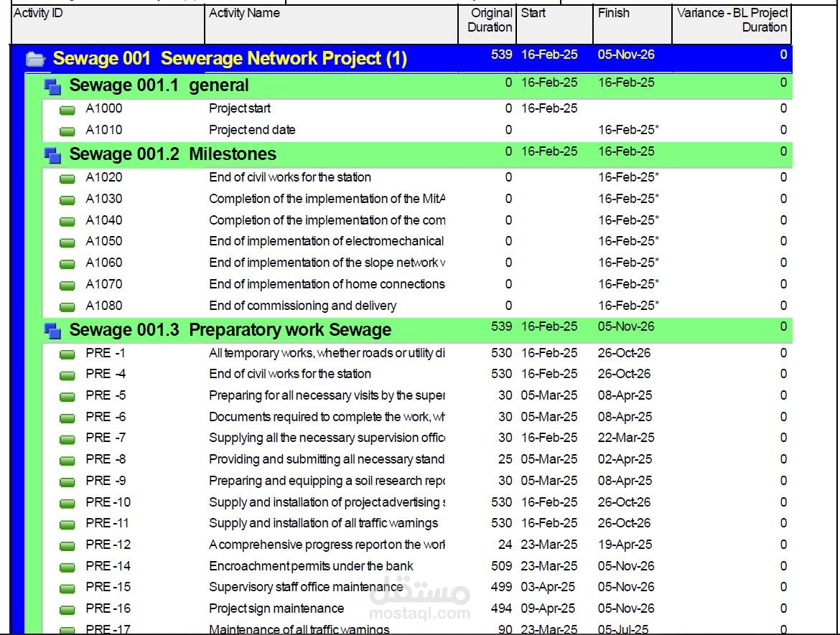
Task: Click 'Encroachment permits under the bank' name
Action: click(311, 566)
